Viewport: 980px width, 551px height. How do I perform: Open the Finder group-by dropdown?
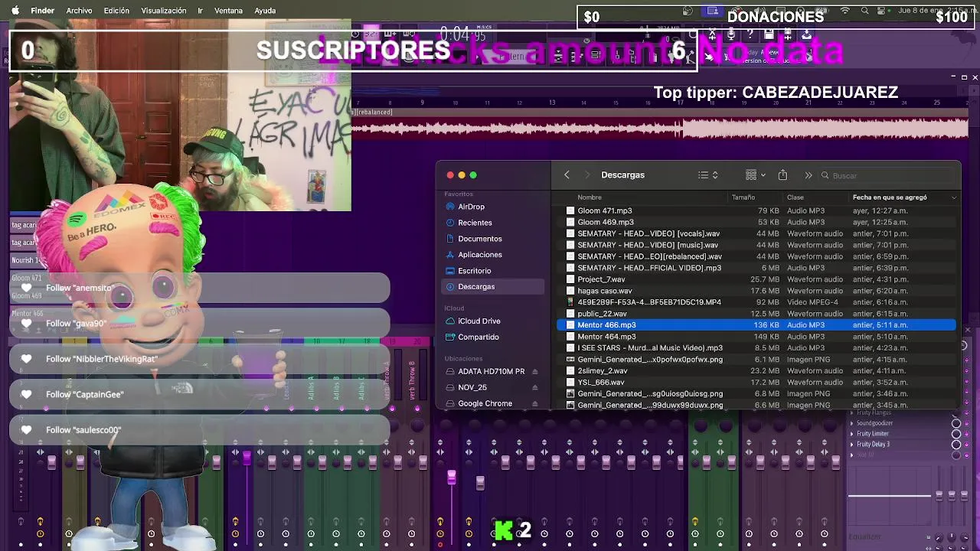[x=756, y=175]
